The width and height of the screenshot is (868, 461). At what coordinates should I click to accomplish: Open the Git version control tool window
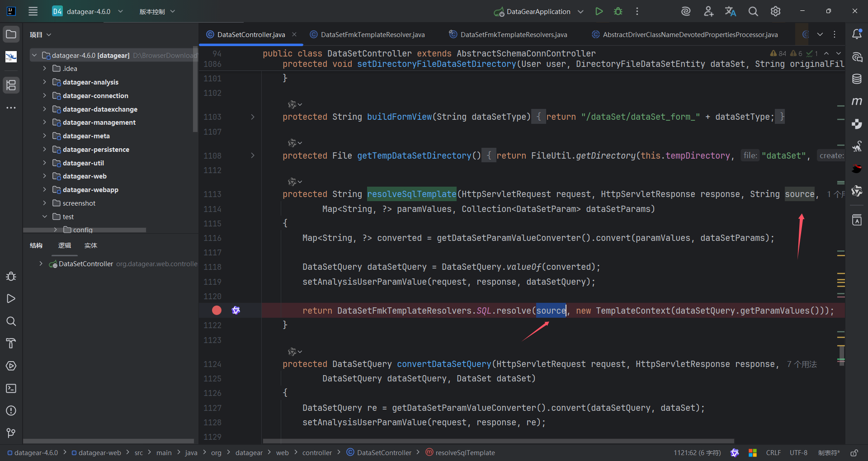11,433
